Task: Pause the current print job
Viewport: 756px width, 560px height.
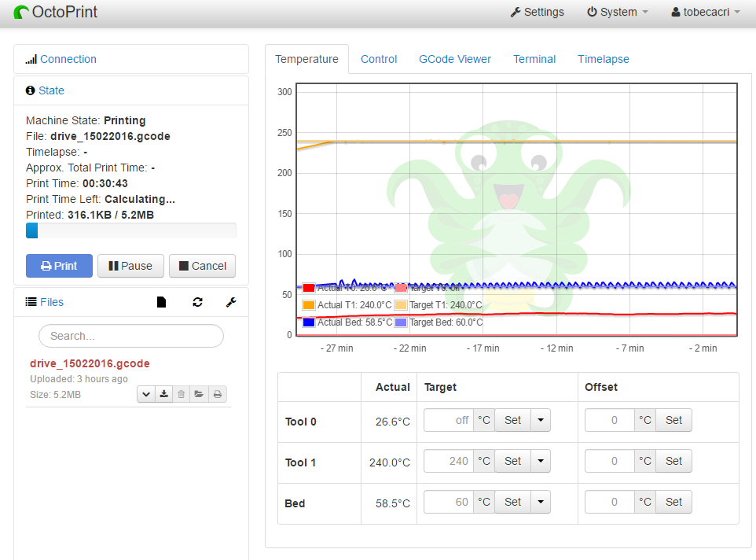Action: coord(130,266)
